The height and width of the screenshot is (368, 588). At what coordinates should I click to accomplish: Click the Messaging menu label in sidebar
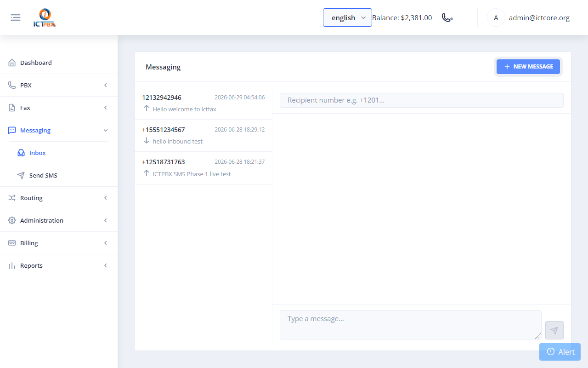[35, 130]
